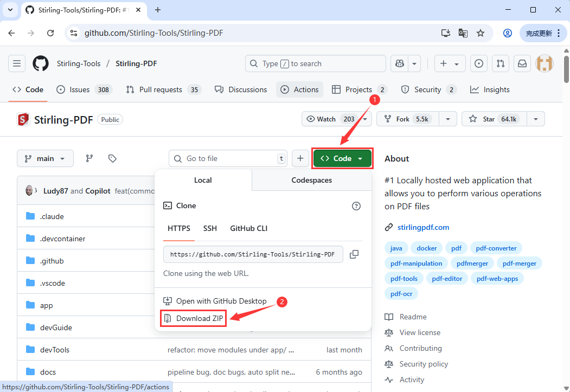Image resolution: width=570 pixels, height=392 pixels.
Task: Open the main branch selector dropdown
Action: (45, 158)
